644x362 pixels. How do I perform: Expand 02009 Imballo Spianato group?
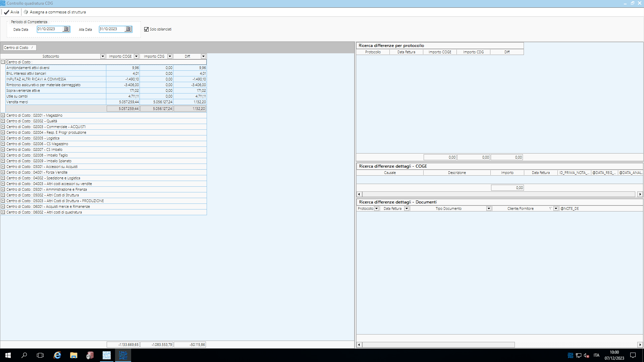tap(3, 161)
